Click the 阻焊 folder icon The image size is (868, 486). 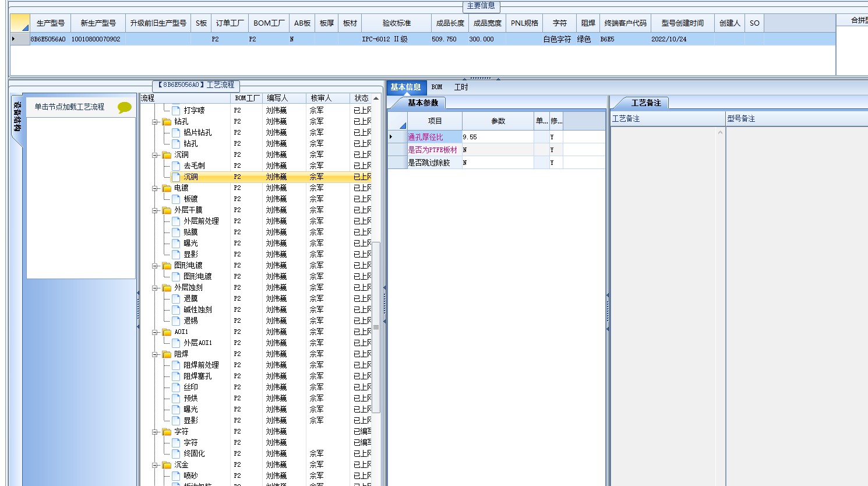click(x=167, y=354)
